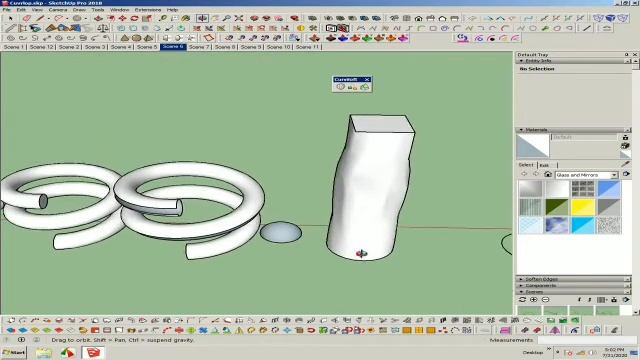Click the magenta-based stamp tool icon

pos(403,38)
